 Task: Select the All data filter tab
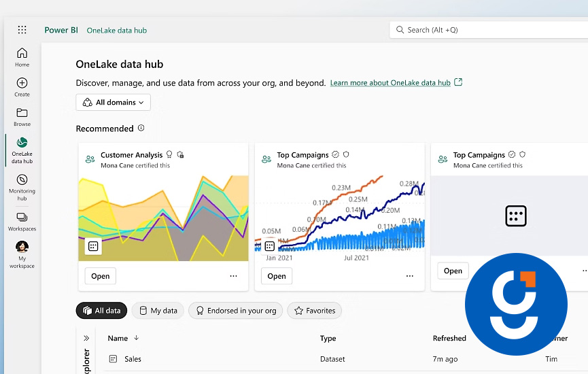[101, 311]
